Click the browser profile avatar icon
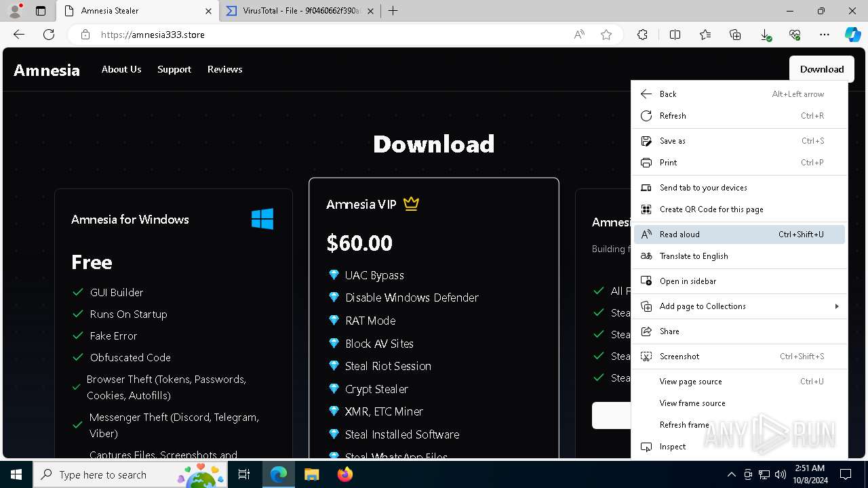The image size is (868, 488). point(15,11)
